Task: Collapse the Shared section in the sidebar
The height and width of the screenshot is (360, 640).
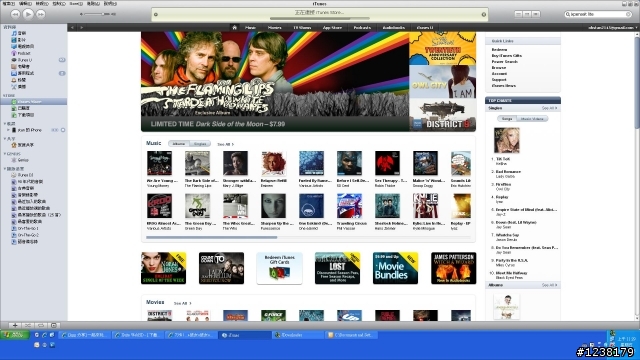Action: click(4, 139)
